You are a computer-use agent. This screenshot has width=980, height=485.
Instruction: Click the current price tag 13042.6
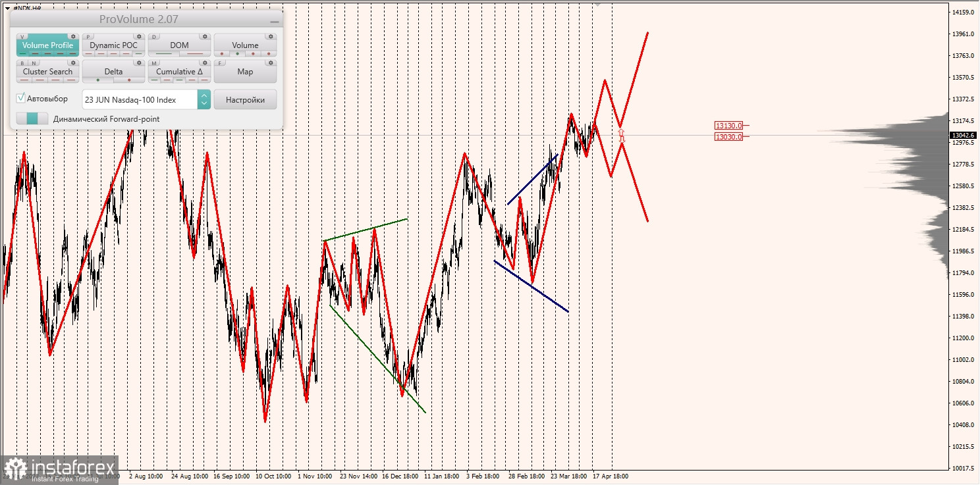964,135
